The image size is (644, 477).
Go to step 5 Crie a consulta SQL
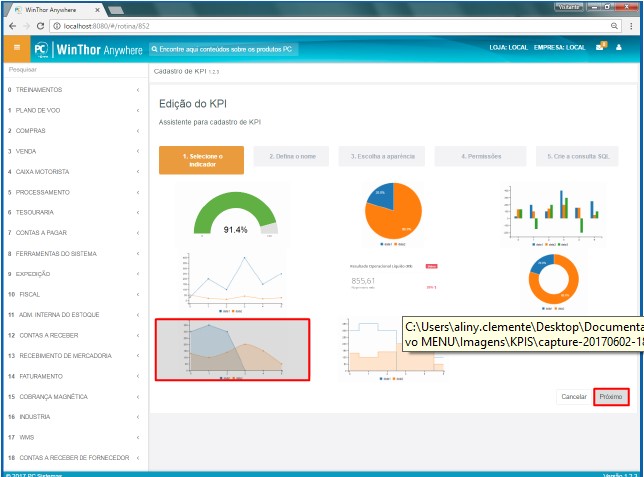577,157
